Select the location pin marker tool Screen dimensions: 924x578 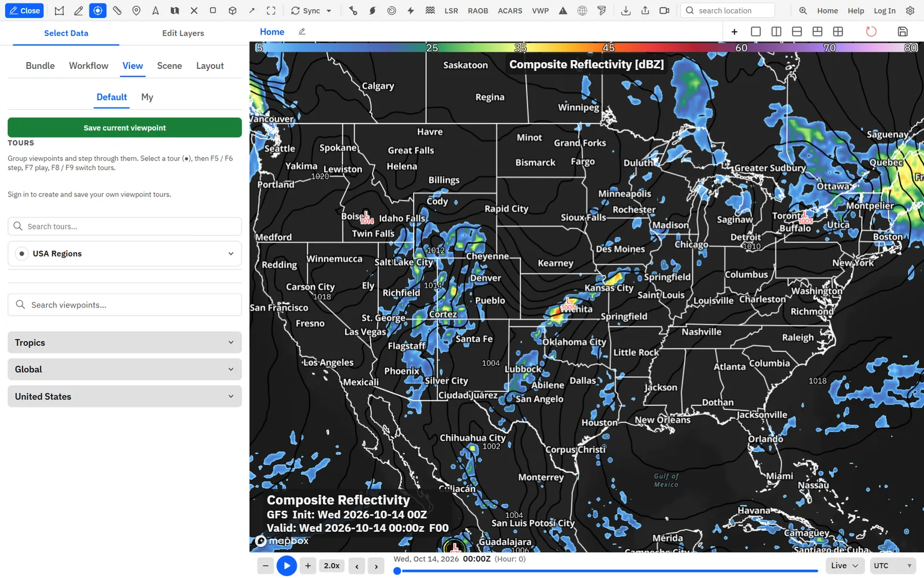point(136,10)
